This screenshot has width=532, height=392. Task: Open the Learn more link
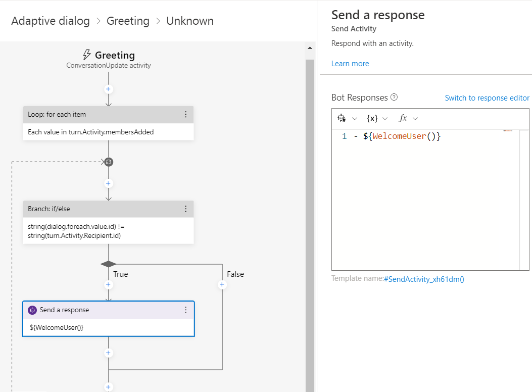(x=350, y=64)
